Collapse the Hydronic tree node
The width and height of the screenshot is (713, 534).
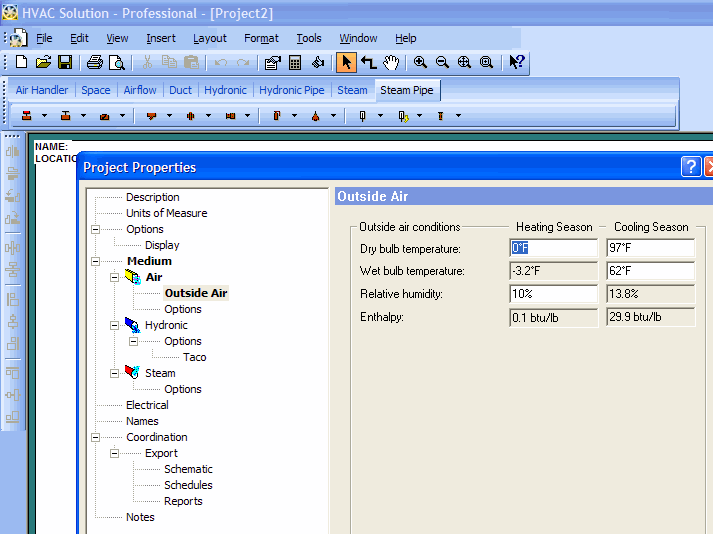tap(115, 325)
